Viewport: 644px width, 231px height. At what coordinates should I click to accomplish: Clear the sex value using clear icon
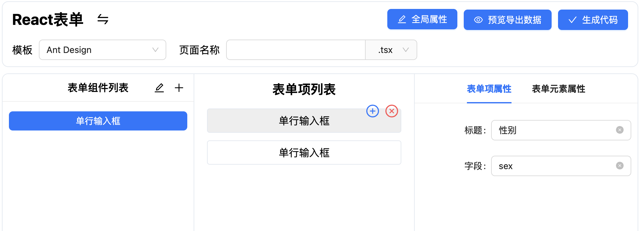click(x=619, y=166)
